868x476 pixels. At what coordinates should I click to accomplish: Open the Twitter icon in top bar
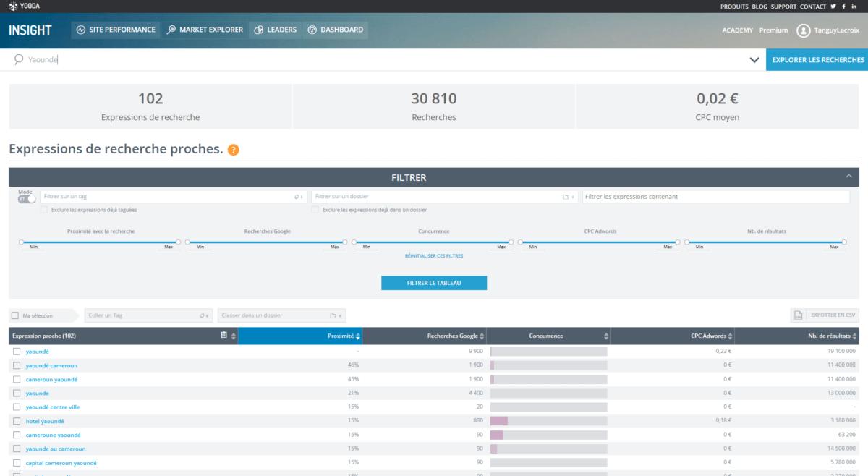click(833, 7)
